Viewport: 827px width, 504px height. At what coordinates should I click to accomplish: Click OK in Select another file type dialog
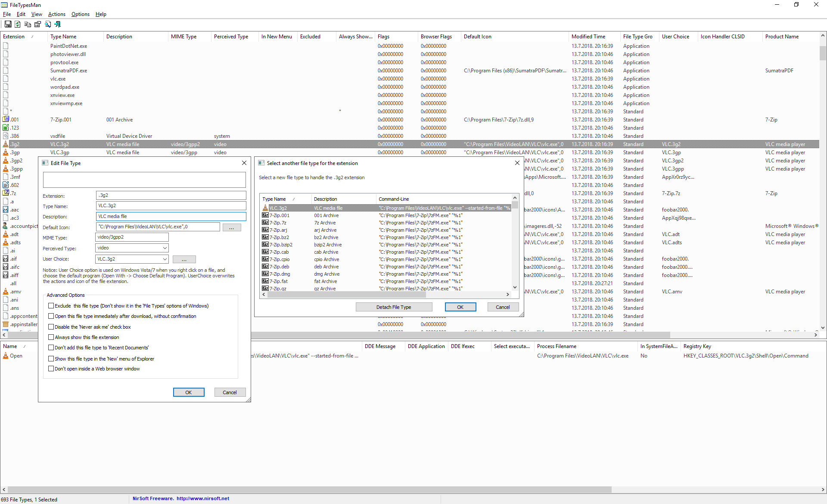(460, 307)
